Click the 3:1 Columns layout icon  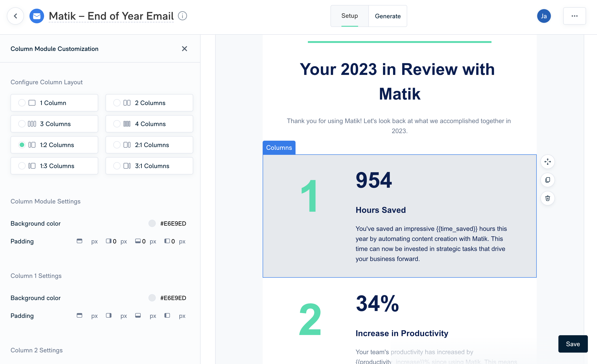(x=127, y=166)
